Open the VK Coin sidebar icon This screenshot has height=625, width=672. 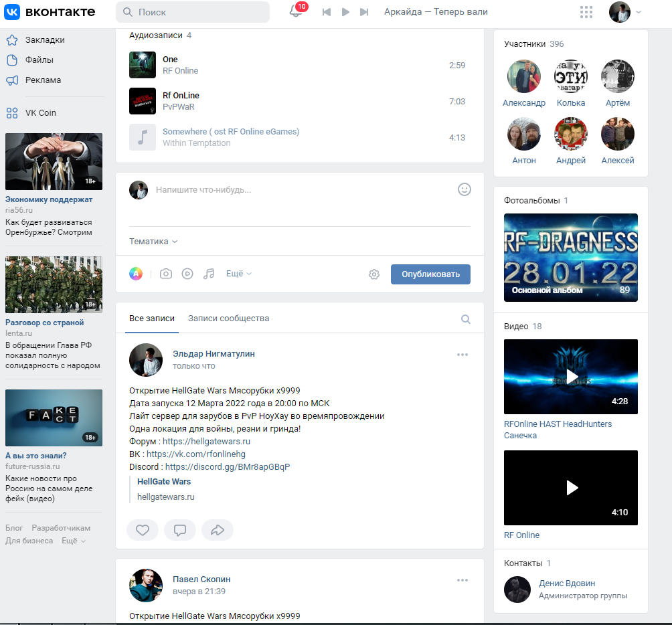click(12, 113)
